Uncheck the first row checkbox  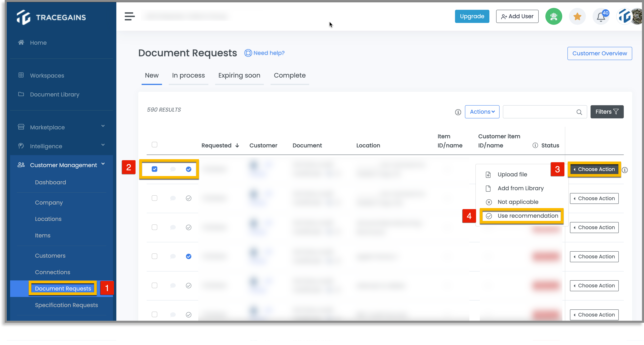154,169
